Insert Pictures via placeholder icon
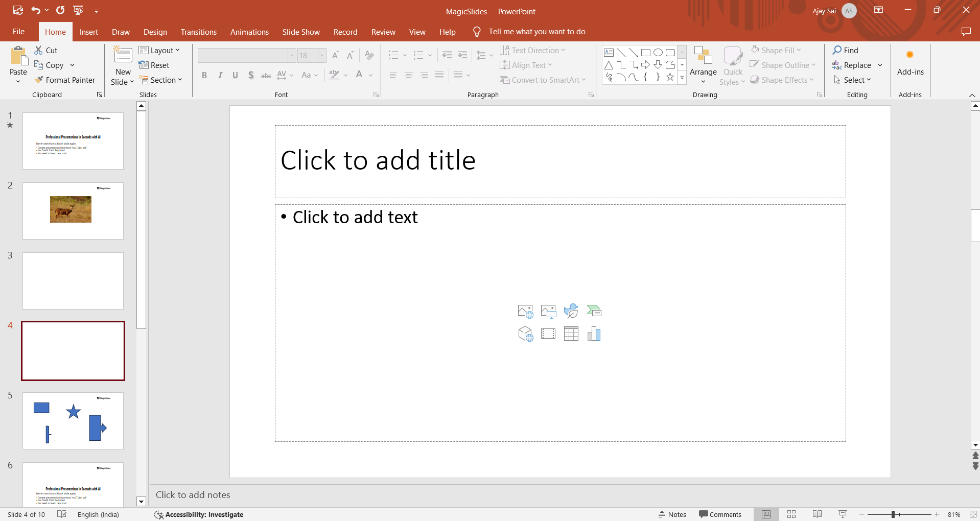The width and height of the screenshot is (980, 521). pyautogui.click(x=548, y=311)
